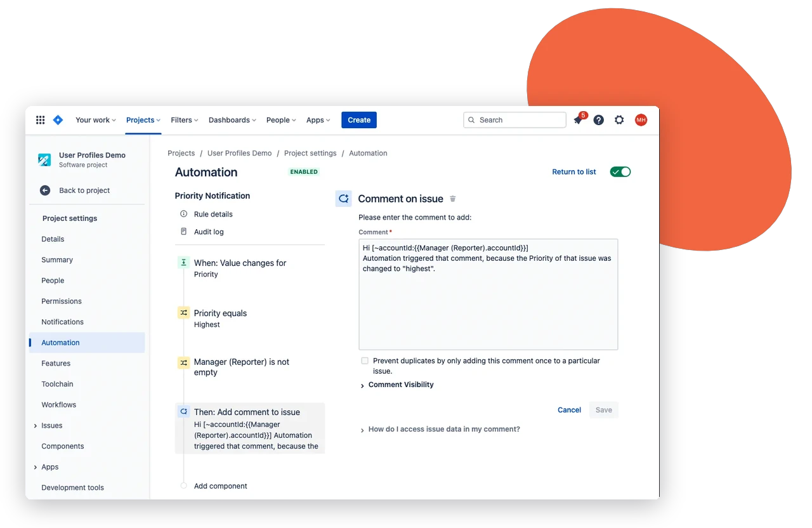The image size is (812, 528).
Task: Open Notifications in project settings
Action: tap(63, 322)
